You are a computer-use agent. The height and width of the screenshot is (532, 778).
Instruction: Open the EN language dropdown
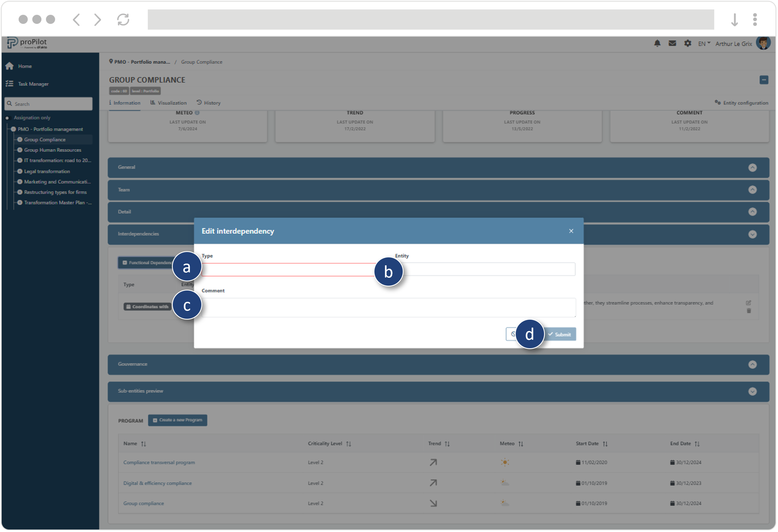[704, 44]
